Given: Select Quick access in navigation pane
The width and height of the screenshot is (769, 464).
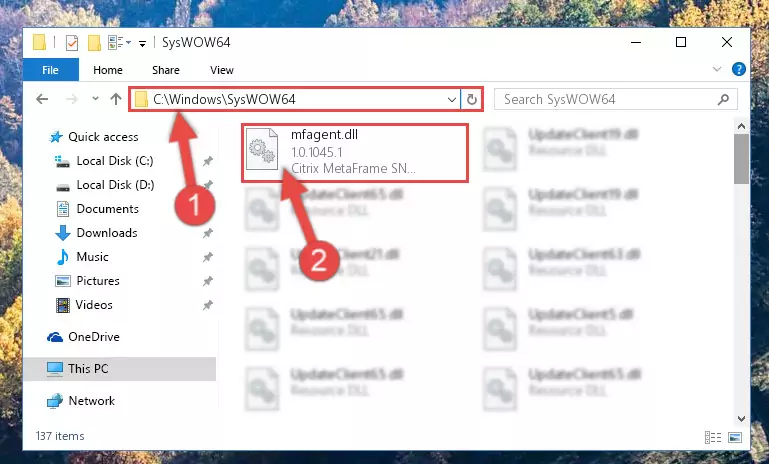Looking at the screenshot, I should [103, 137].
